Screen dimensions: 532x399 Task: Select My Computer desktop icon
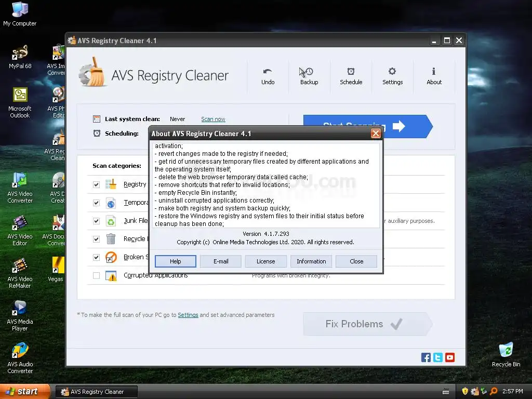click(x=20, y=14)
